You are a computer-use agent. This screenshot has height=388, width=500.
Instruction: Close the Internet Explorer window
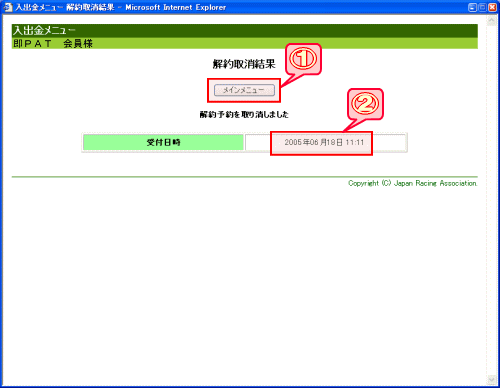492,7
